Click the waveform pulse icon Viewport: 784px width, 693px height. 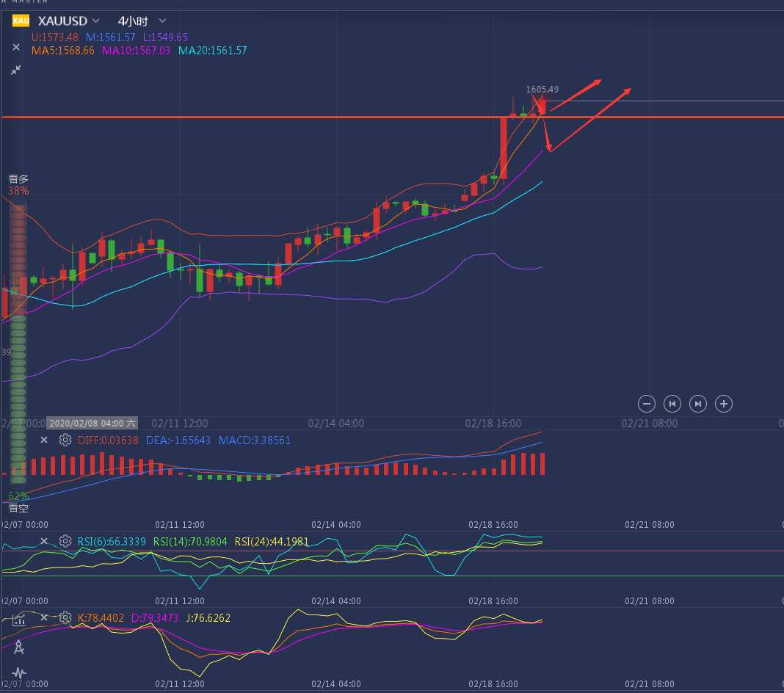19,672
